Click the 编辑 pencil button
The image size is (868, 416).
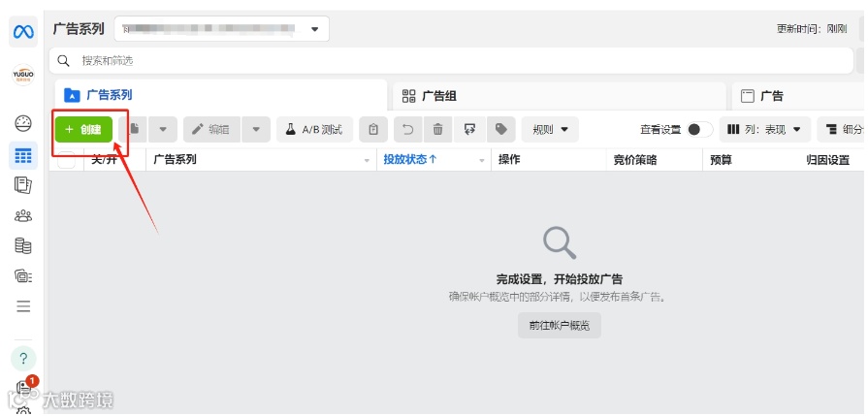(x=212, y=129)
